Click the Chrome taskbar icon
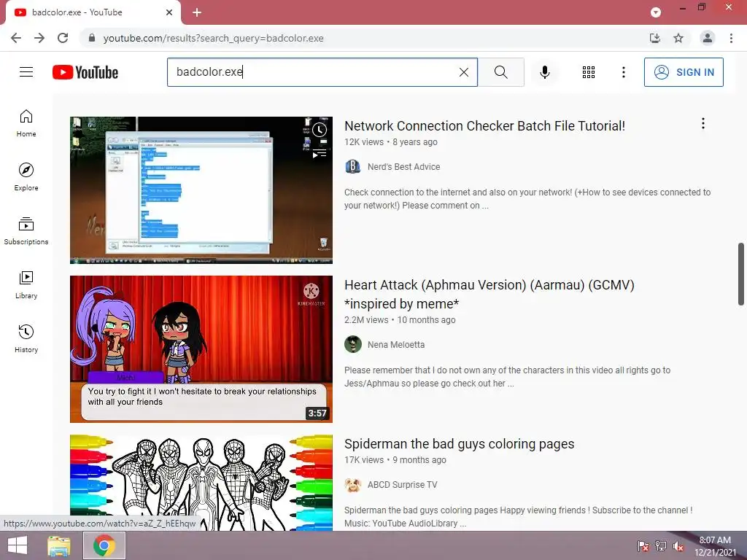The width and height of the screenshot is (747, 560). [x=104, y=545]
